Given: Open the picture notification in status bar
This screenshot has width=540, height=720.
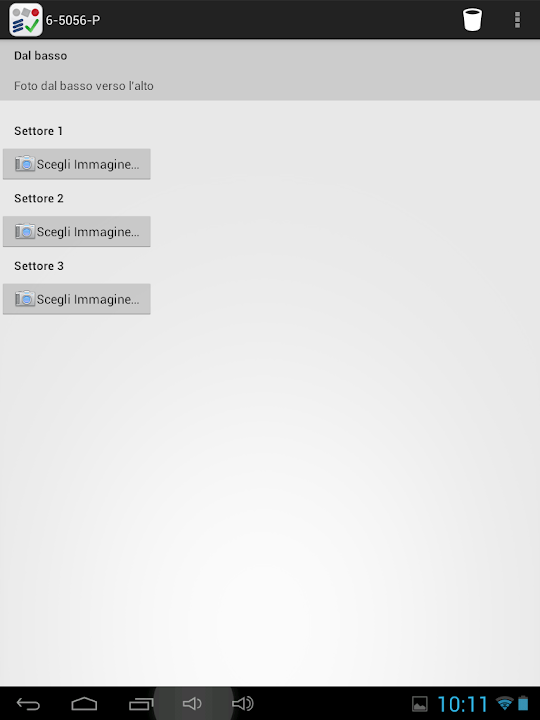Looking at the screenshot, I should click(420, 704).
